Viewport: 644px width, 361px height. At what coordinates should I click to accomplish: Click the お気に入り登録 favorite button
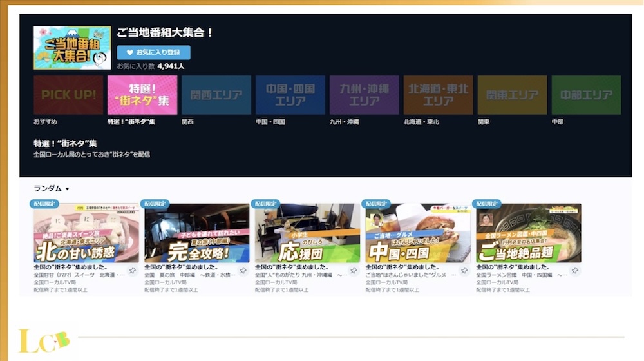click(153, 53)
